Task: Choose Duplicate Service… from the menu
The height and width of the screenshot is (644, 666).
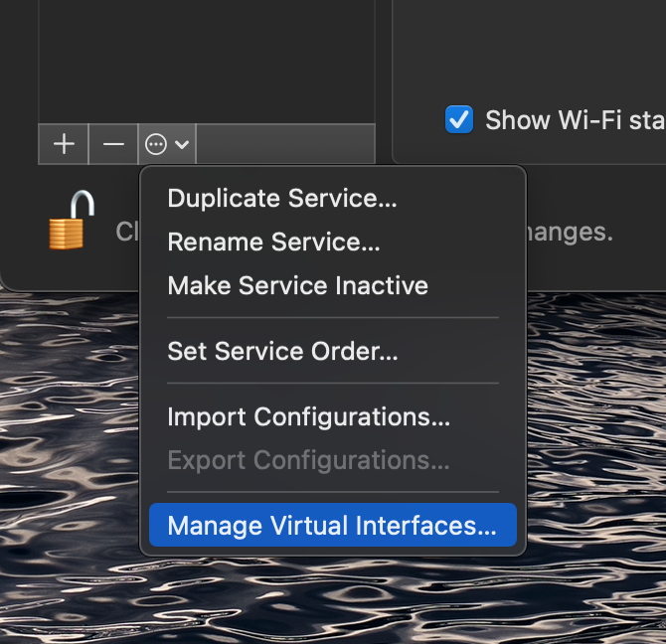Action: pos(282,198)
